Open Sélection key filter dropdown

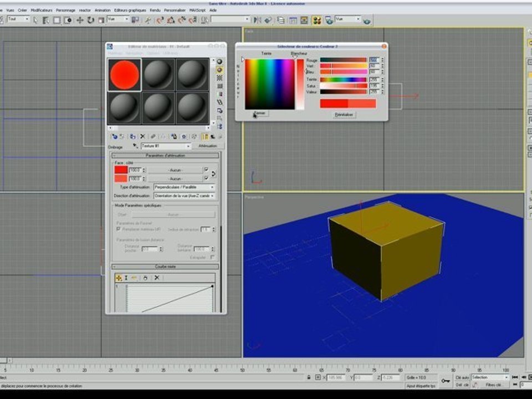[x=490, y=377]
